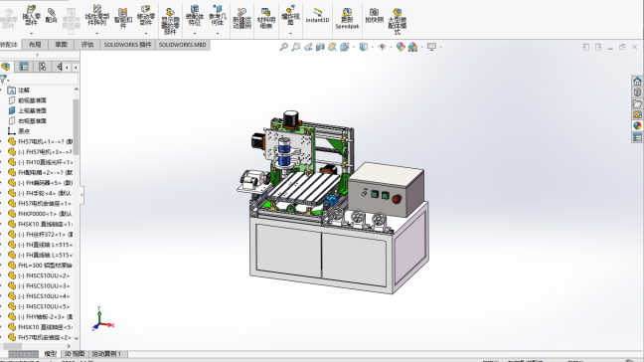This screenshot has width=644, height=362.
Task: Switch to the Evaluate (评估) tab
Action: [x=87, y=45]
